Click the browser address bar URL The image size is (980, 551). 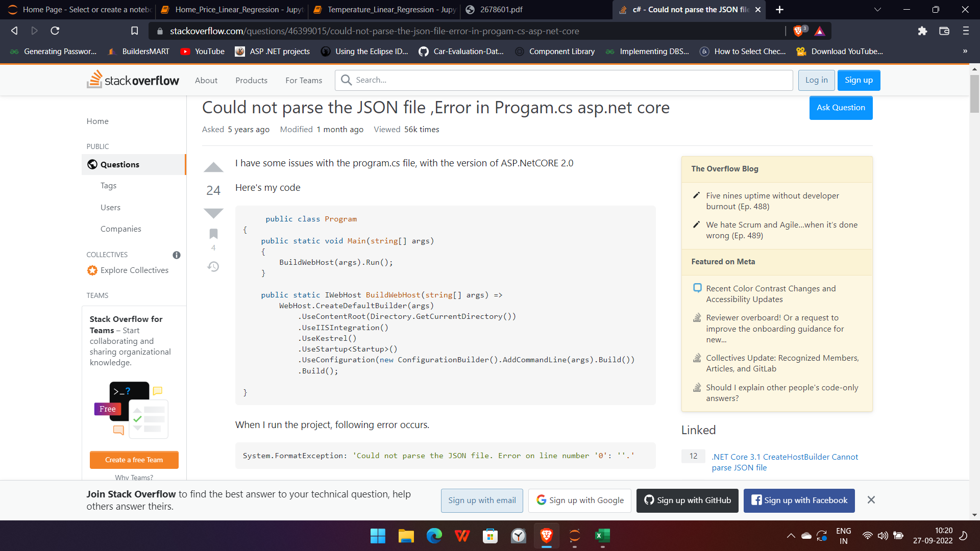(x=374, y=31)
